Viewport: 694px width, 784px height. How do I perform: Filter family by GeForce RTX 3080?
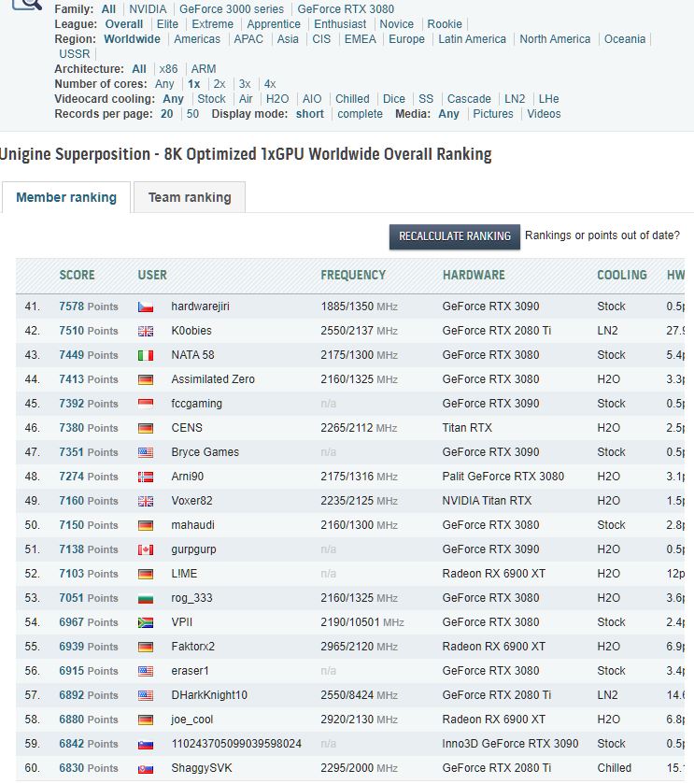[346, 9]
